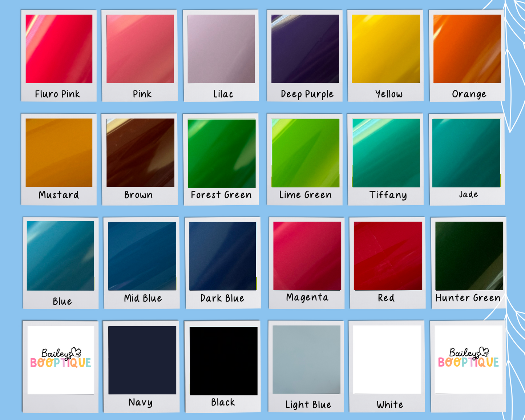Select the Red color swatch
This screenshot has height=420, width=525.
click(388, 256)
